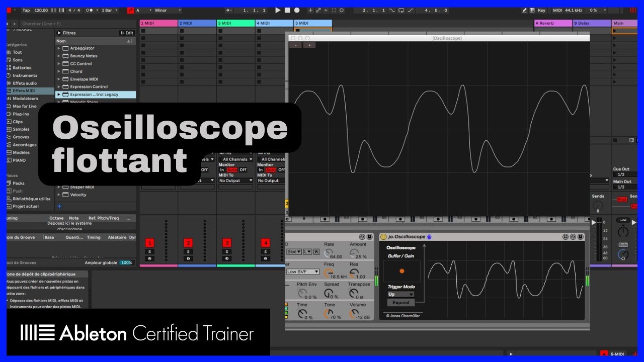Tap the tempo Tap button
The height and width of the screenshot is (362, 644).
[x=26, y=10]
